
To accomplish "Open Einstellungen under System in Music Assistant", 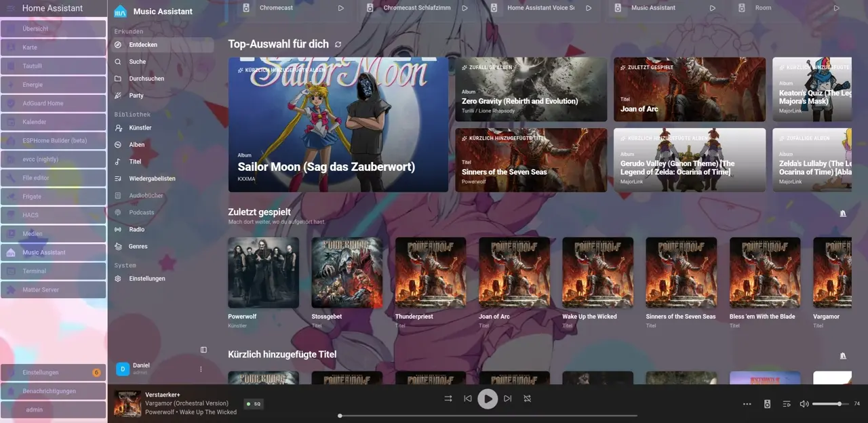I will pos(161,279).
